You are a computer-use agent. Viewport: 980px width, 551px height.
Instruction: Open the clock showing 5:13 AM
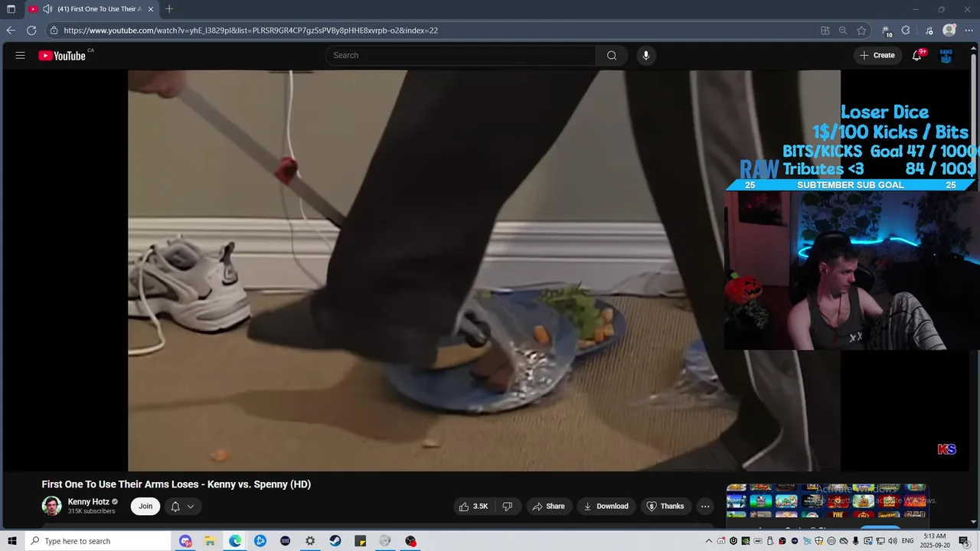click(934, 541)
